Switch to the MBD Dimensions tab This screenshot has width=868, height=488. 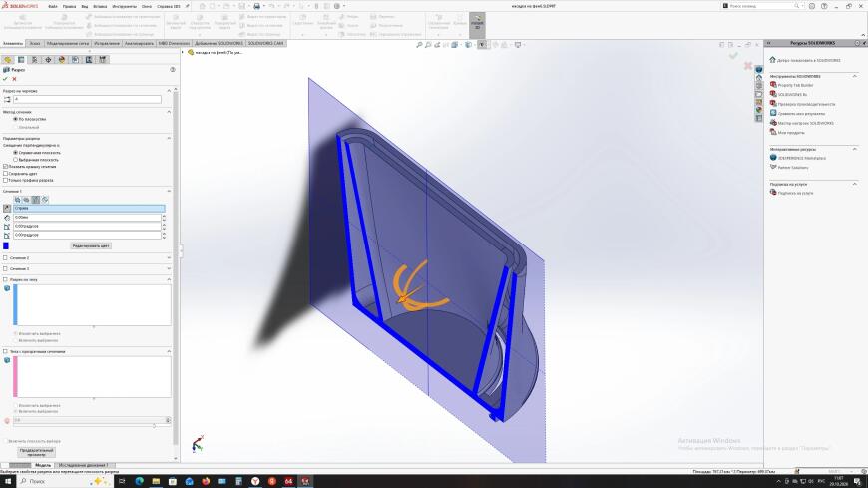[x=174, y=43]
